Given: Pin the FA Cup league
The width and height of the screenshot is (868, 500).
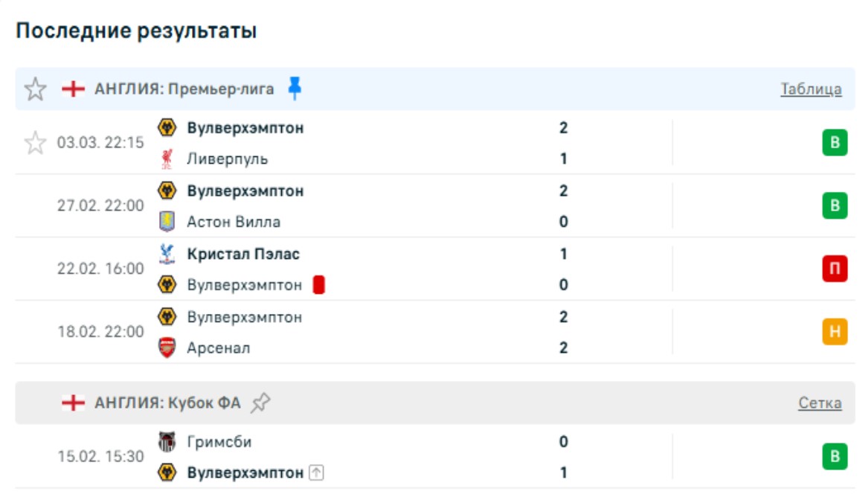Looking at the screenshot, I should coord(260,403).
